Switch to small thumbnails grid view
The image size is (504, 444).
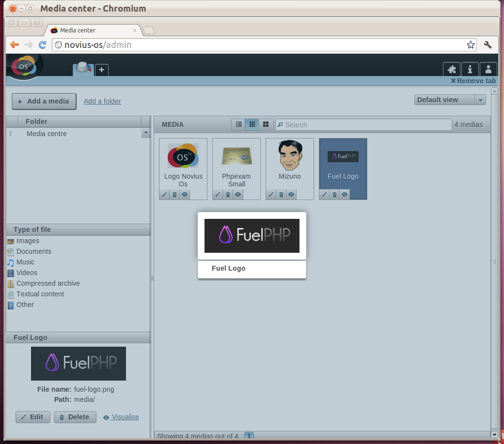[x=252, y=124]
